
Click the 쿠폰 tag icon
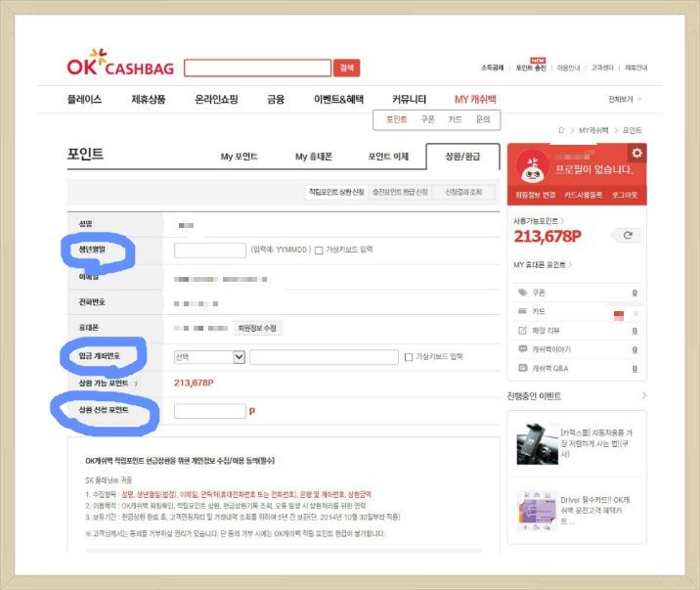pos(522,293)
